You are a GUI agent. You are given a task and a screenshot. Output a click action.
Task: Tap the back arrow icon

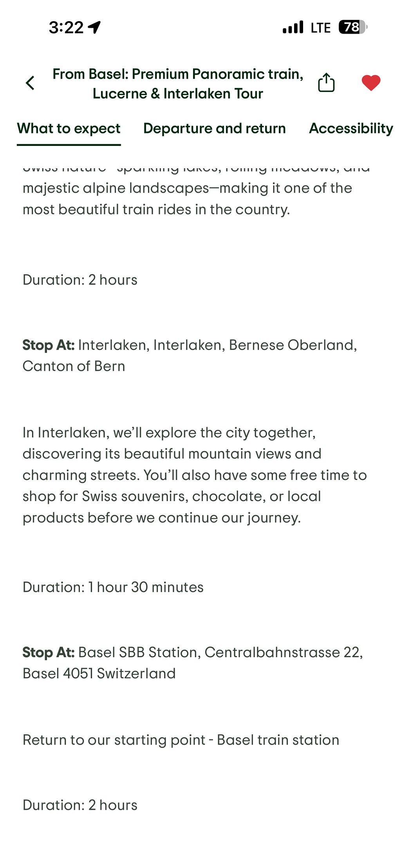click(30, 83)
